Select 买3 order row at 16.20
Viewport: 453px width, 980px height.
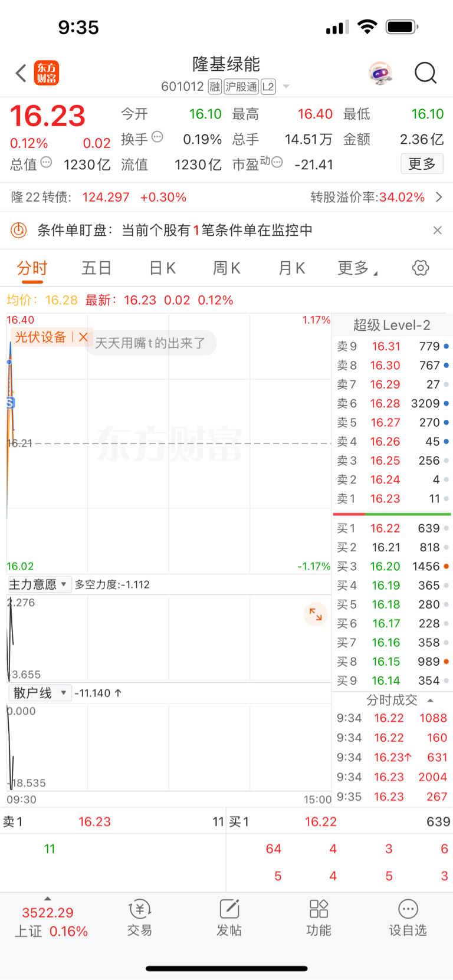(x=392, y=566)
